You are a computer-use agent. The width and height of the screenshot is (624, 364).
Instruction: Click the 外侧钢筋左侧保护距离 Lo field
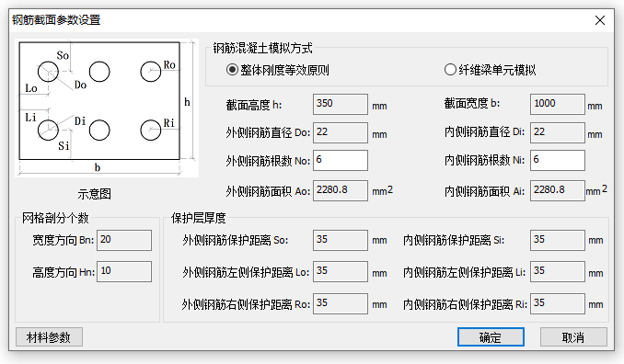coord(341,271)
